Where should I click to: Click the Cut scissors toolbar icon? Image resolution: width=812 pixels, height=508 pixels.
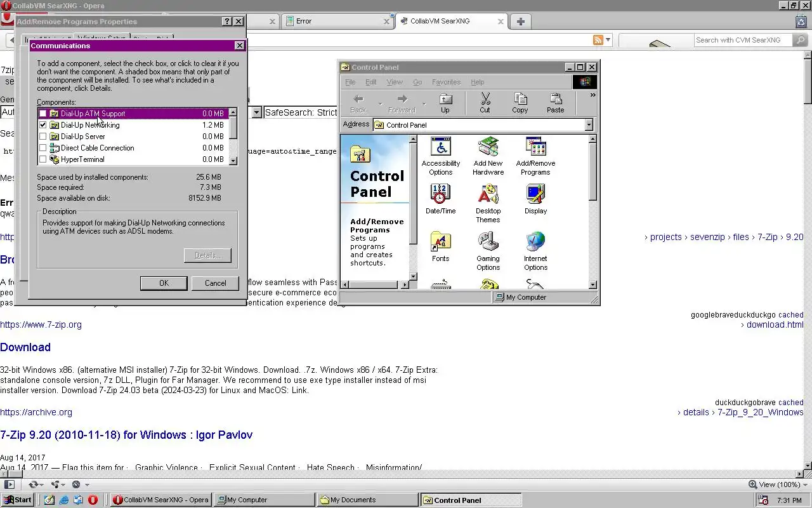[x=485, y=103]
